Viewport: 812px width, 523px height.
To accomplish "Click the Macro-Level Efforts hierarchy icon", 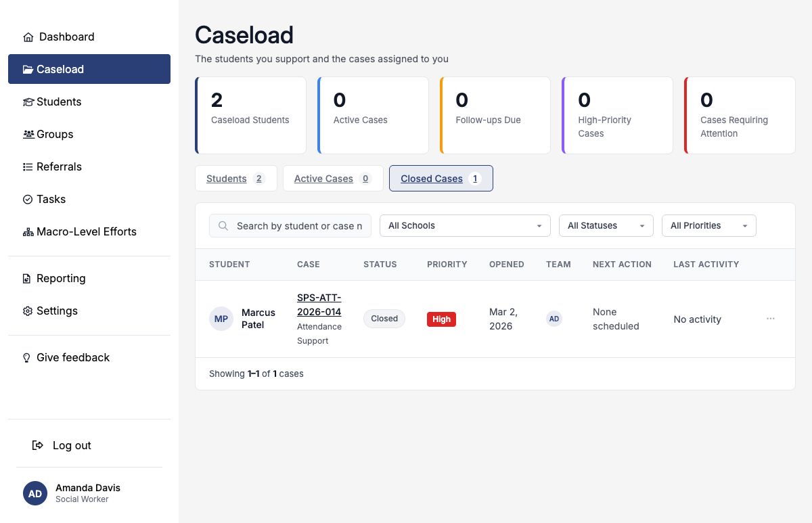I will pyautogui.click(x=28, y=232).
